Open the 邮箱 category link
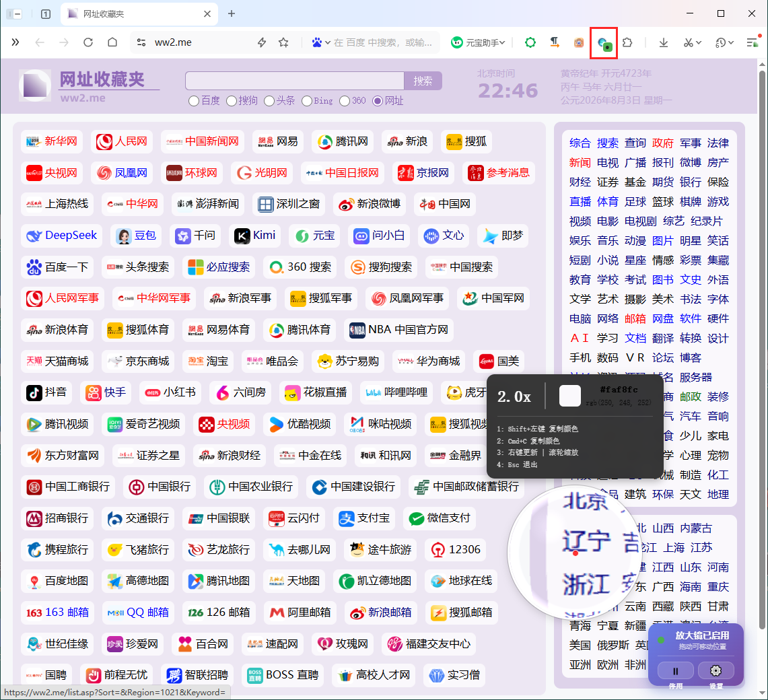 [635, 319]
